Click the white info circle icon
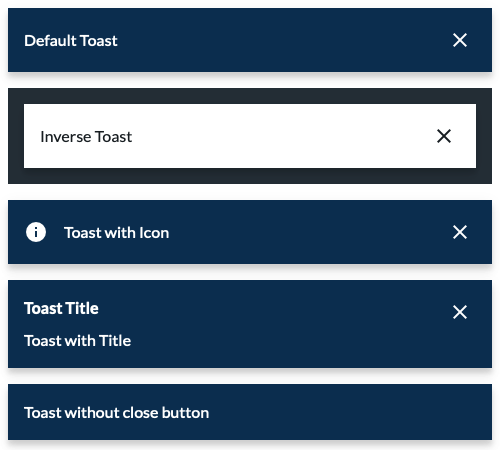 pyautogui.click(x=36, y=232)
